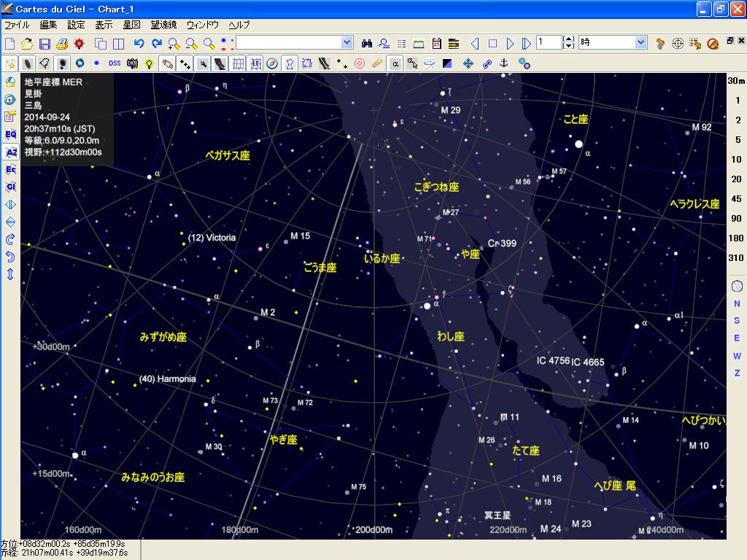Click the red concentric circles toolbar icon
Screen dimensions: 747x560
(x=360, y=63)
